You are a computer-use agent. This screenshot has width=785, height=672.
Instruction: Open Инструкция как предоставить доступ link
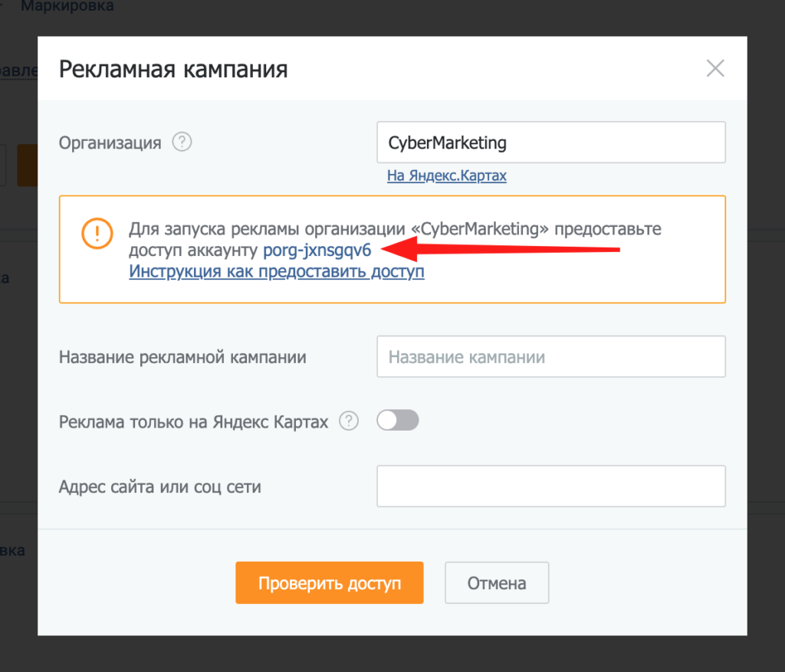coord(276,271)
